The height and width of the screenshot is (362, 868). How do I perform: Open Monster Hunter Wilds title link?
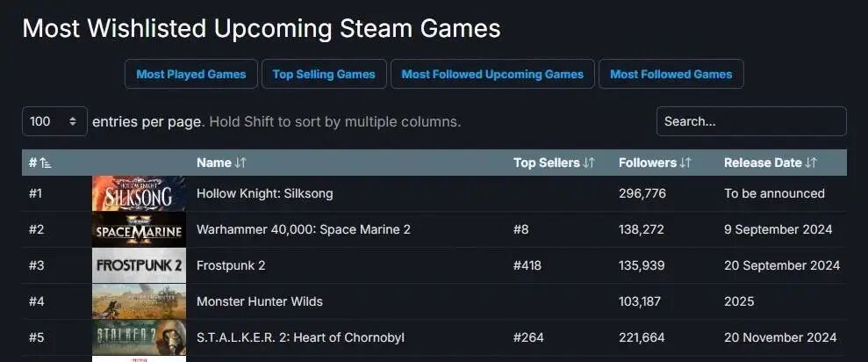259,301
